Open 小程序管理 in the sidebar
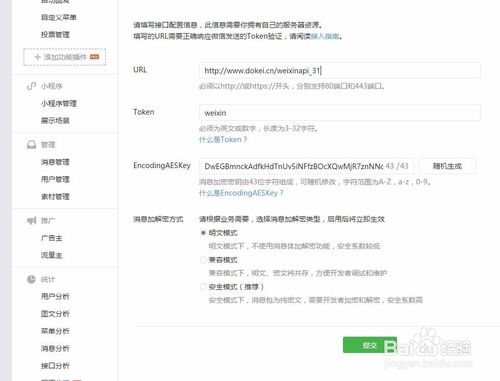Screen dimensions: 500x381 coord(59,103)
